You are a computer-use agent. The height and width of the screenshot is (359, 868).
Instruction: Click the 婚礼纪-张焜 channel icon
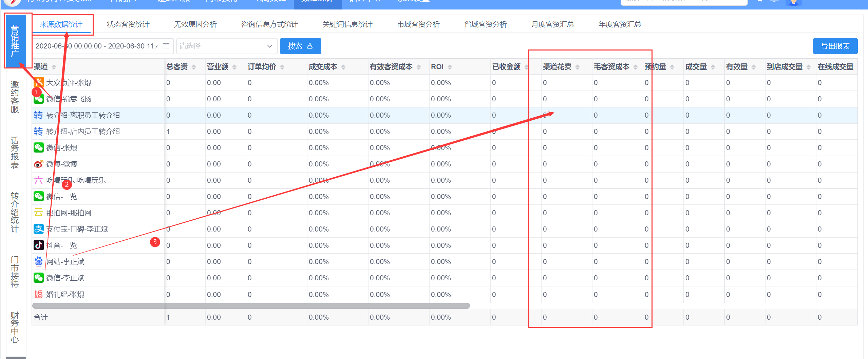point(38,294)
